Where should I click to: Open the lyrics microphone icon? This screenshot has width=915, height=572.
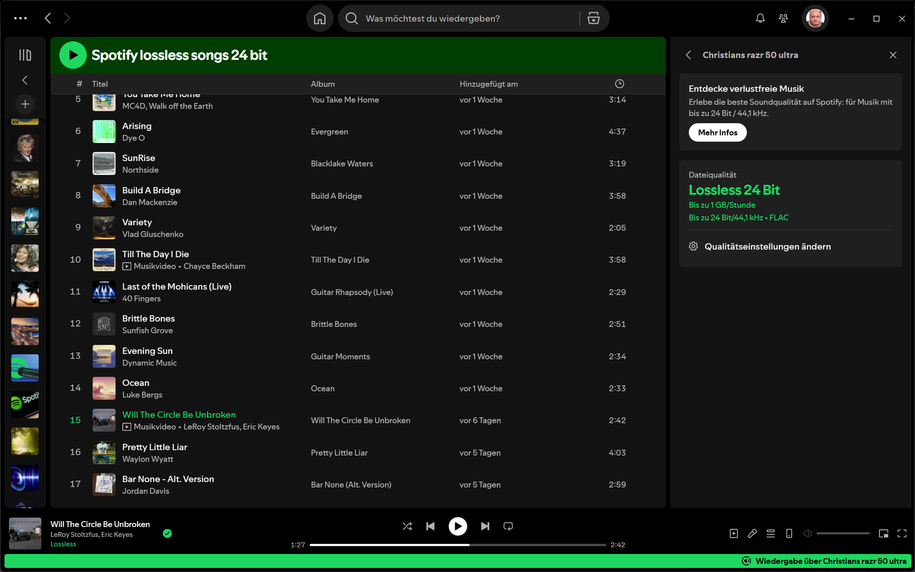coord(752,534)
